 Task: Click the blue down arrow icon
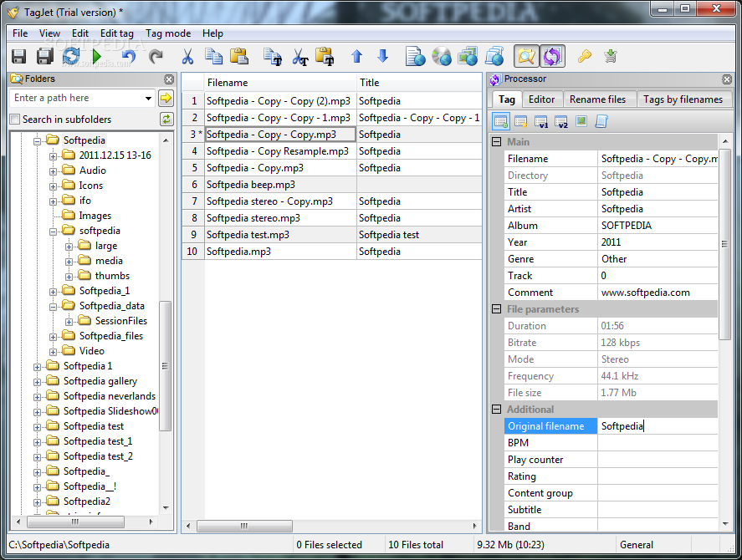(383, 56)
